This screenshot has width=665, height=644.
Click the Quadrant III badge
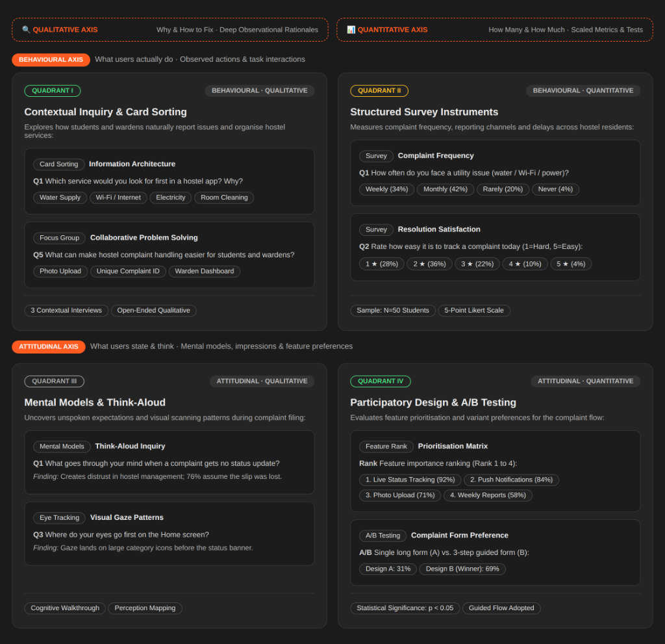click(55, 381)
